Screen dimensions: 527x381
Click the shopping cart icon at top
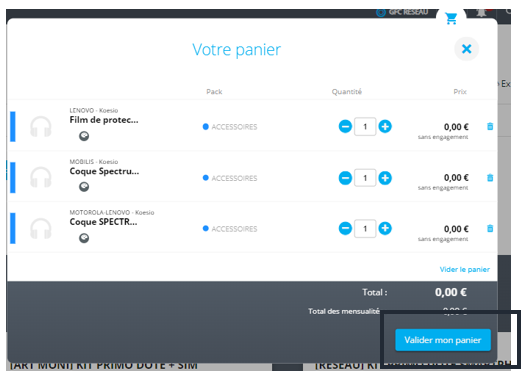click(451, 18)
